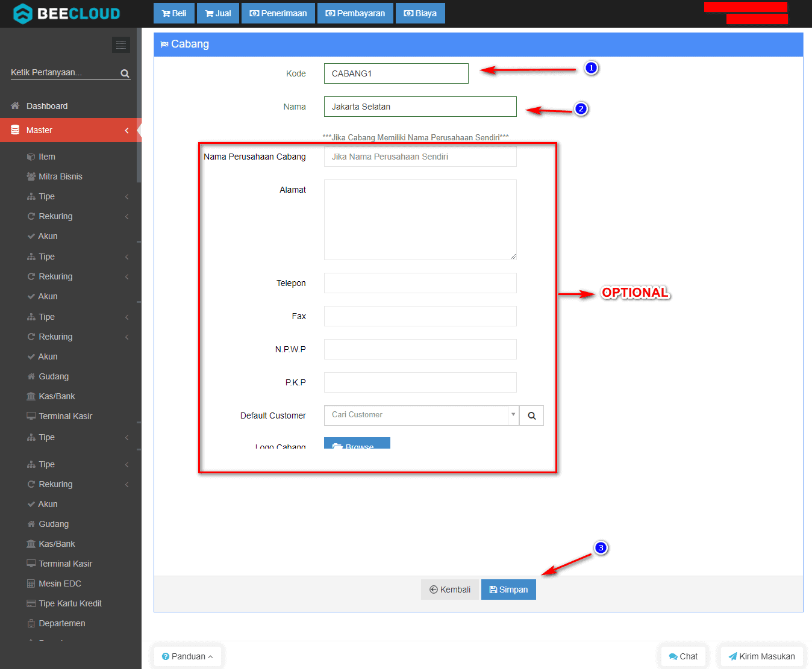Click the Kembali button

tap(450, 590)
